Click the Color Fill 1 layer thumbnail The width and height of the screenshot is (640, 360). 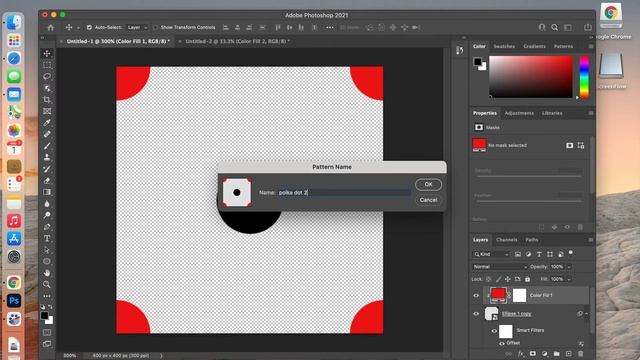click(498, 295)
